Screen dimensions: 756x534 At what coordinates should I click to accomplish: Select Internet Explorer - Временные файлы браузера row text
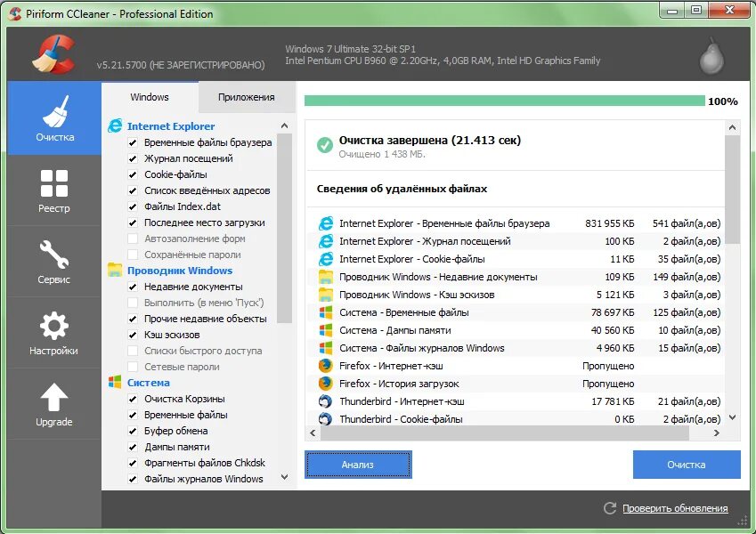[444, 223]
